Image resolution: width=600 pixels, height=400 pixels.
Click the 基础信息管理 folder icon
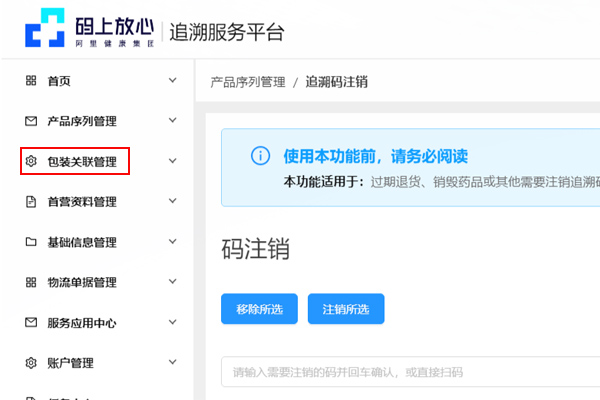[30, 242]
